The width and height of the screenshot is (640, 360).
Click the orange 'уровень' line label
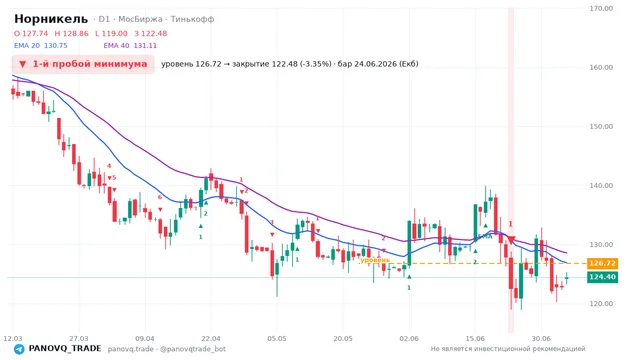pos(375,260)
